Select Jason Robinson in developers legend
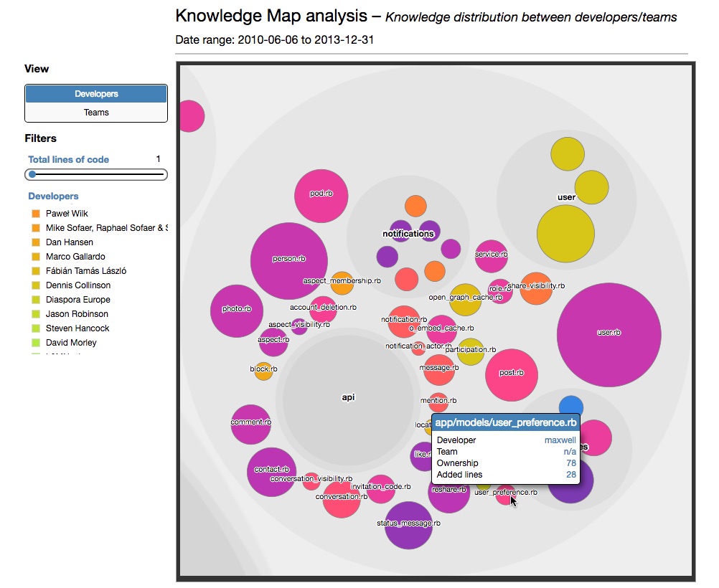 pyautogui.click(x=77, y=314)
